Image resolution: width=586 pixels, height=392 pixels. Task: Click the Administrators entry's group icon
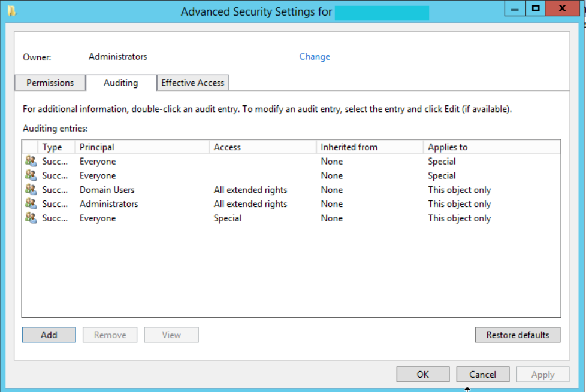click(x=31, y=204)
